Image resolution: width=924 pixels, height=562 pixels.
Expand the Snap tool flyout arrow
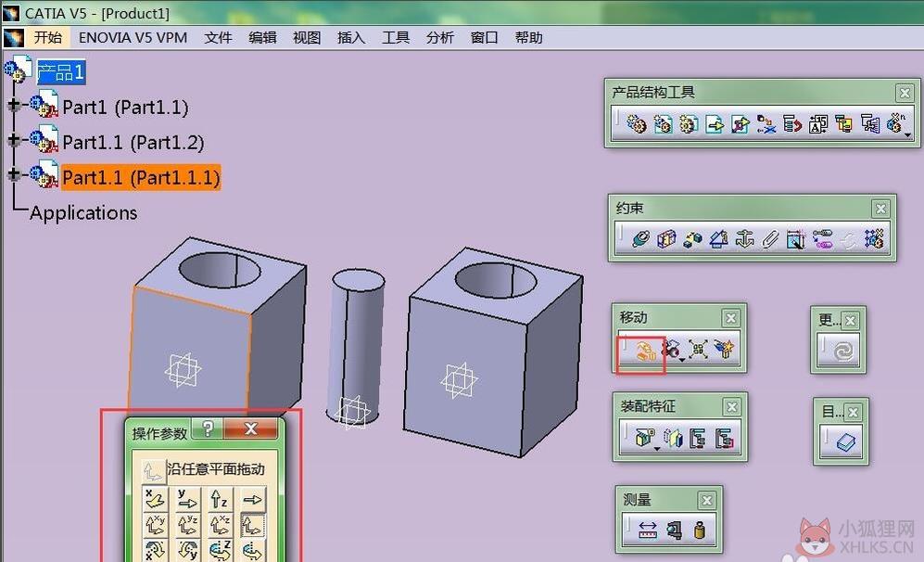[x=682, y=360]
